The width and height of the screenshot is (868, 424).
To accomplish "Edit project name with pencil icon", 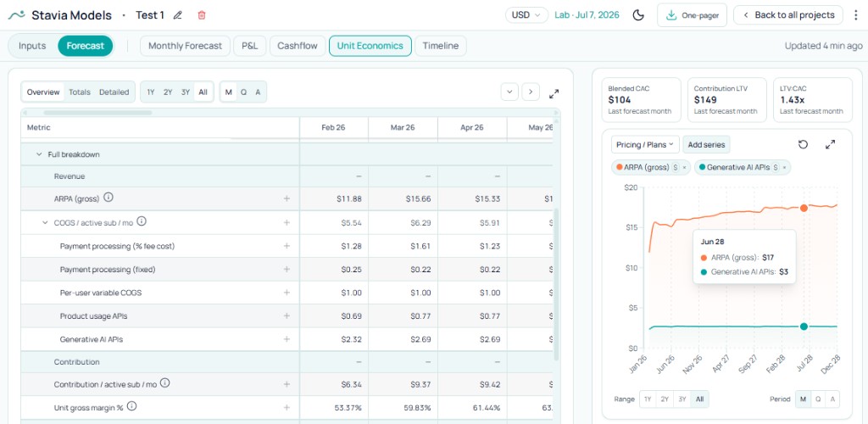I will pyautogui.click(x=178, y=15).
